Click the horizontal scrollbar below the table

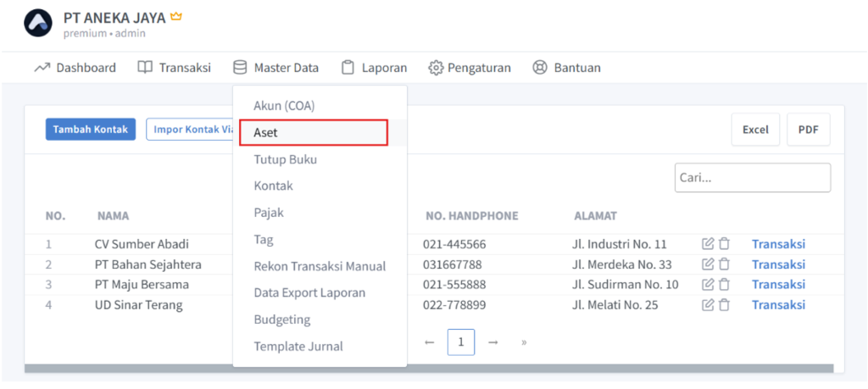pyautogui.click(x=428, y=369)
